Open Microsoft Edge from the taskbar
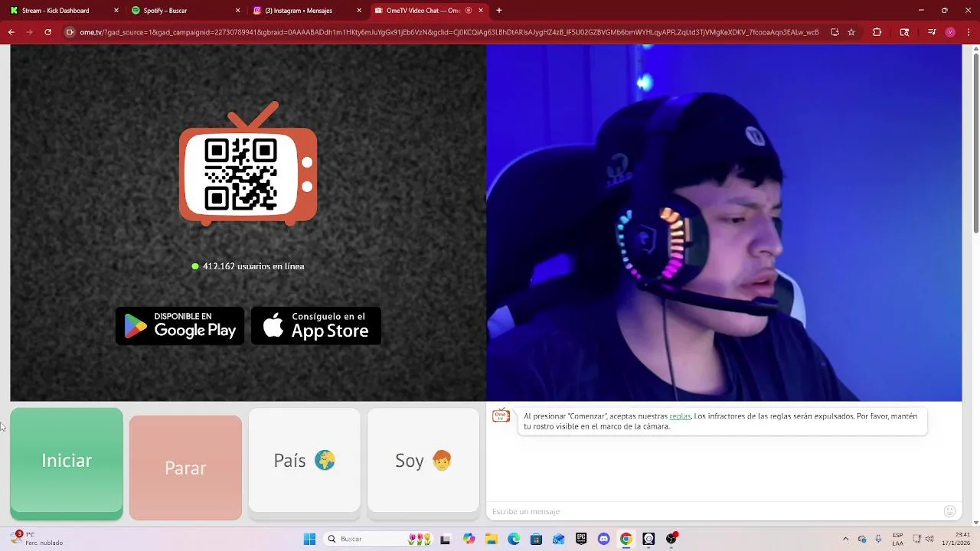The height and width of the screenshot is (551, 980). 514,539
